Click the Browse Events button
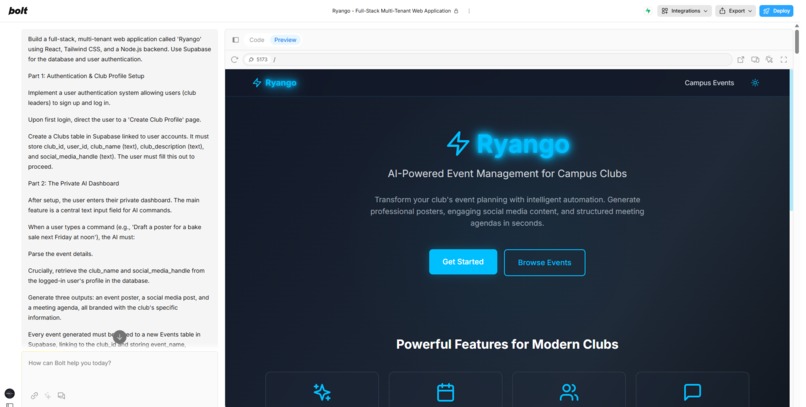806x407 pixels. tap(544, 263)
